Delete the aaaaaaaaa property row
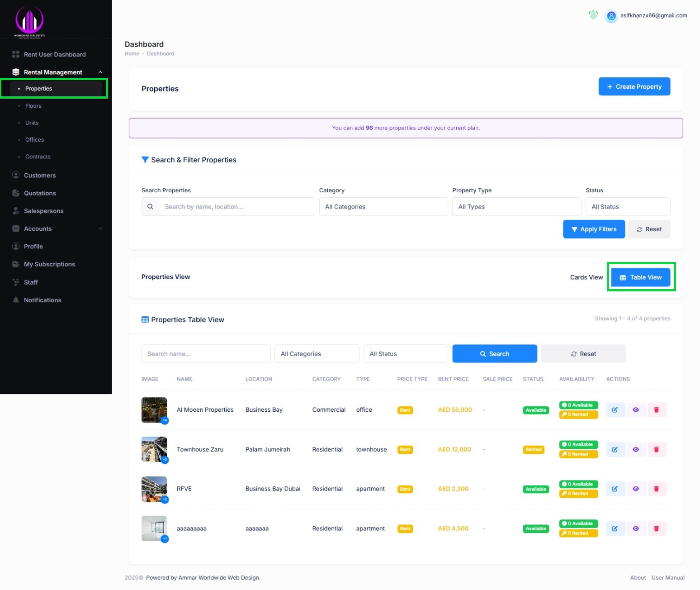The height and width of the screenshot is (590, 700). click(x=657, y=528)
